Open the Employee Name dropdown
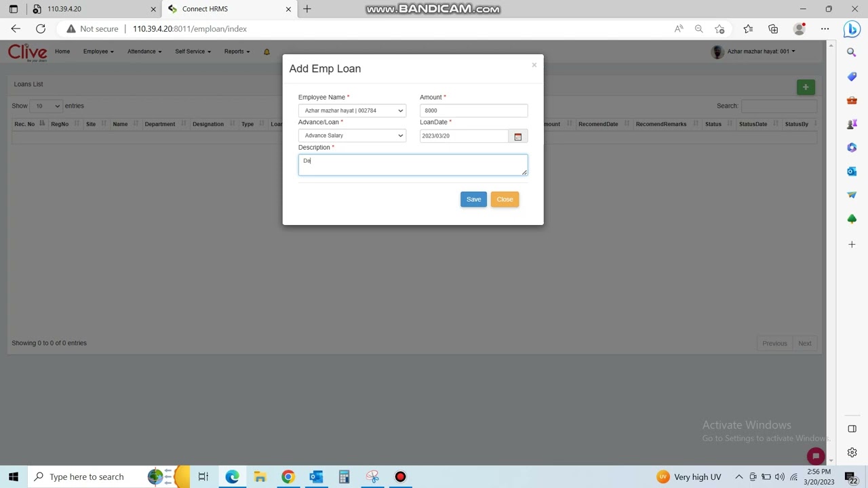868x488 pixels. coord(352,110)
